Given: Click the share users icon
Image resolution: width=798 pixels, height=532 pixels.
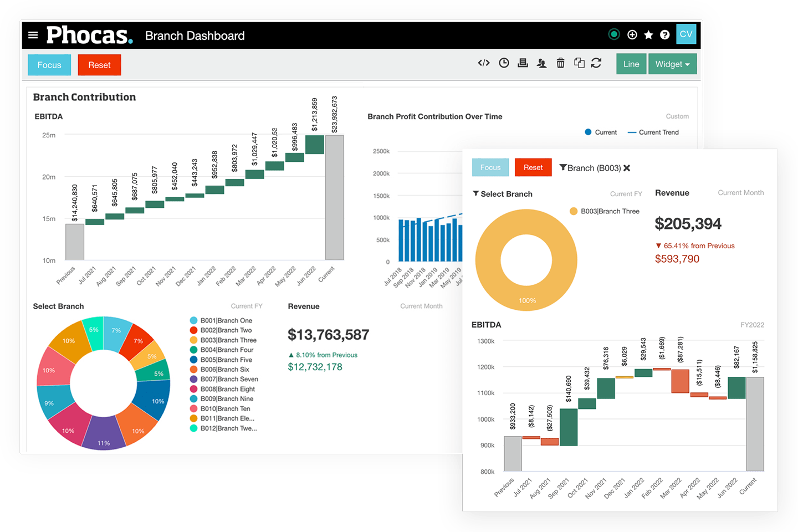Looking at the screenshot, I should tap(541, 63).
